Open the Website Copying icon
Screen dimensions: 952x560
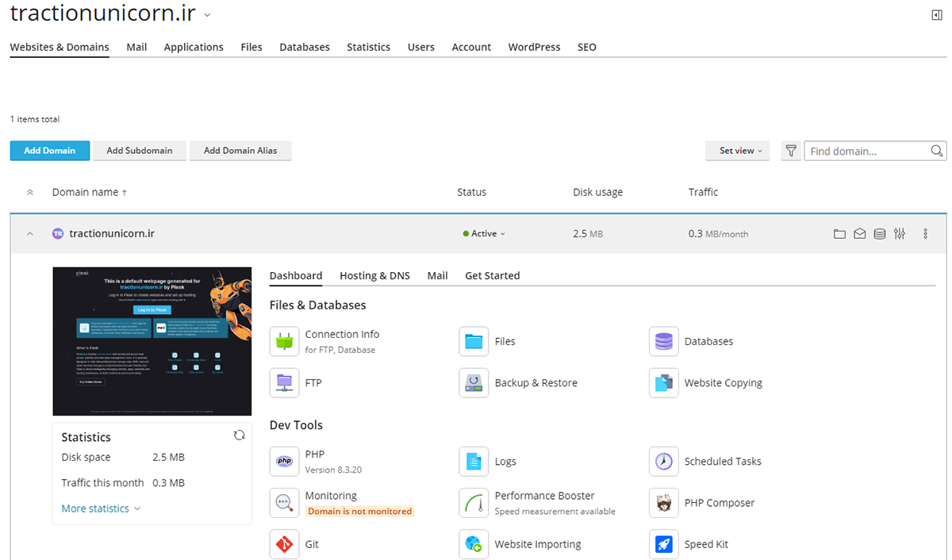pos(663,382)
